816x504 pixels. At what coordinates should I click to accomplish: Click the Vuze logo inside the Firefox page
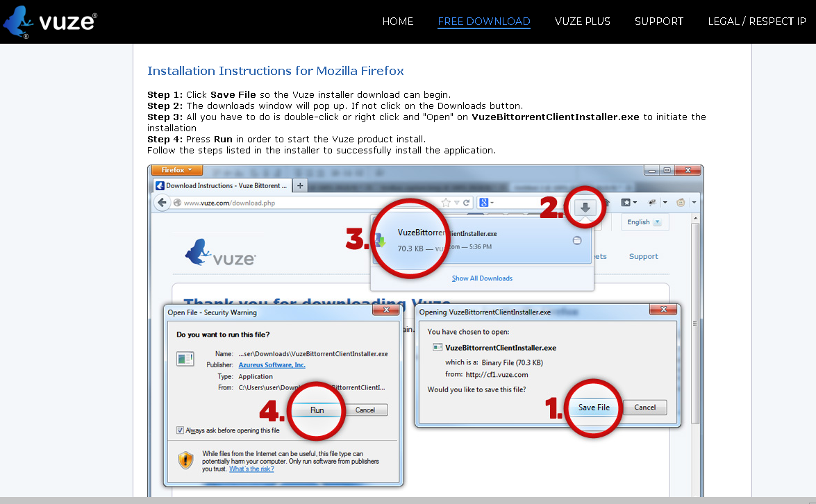tap(220, 253)
